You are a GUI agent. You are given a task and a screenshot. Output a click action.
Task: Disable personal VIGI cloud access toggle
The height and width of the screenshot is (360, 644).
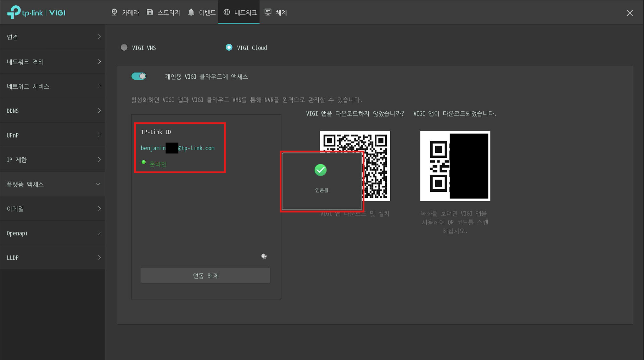click(x=139, y=77)
